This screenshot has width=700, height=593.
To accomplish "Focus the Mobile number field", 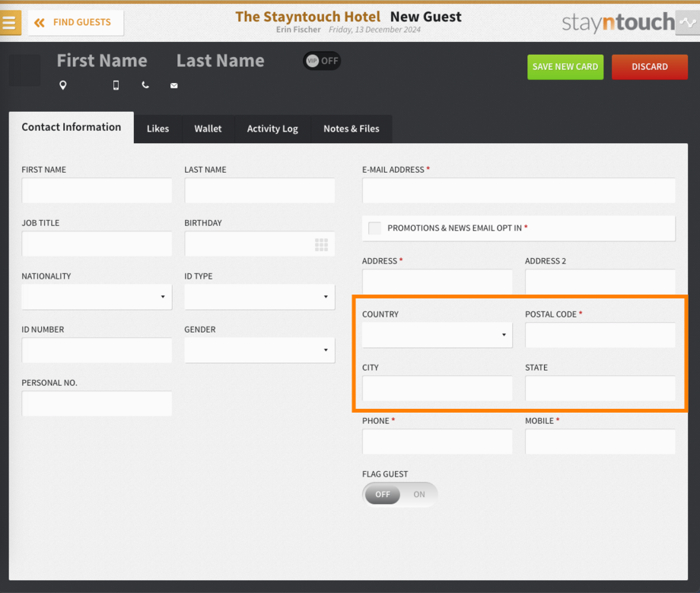I will point(600,442).
